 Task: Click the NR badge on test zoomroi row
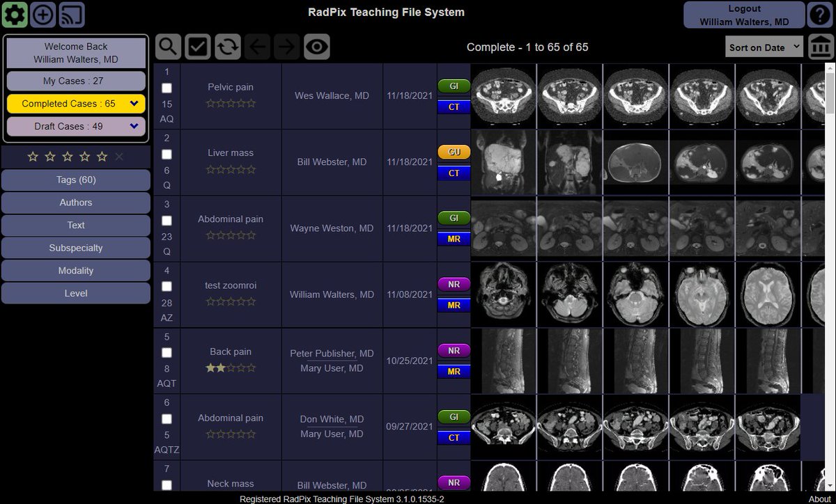tap(454, 284)
